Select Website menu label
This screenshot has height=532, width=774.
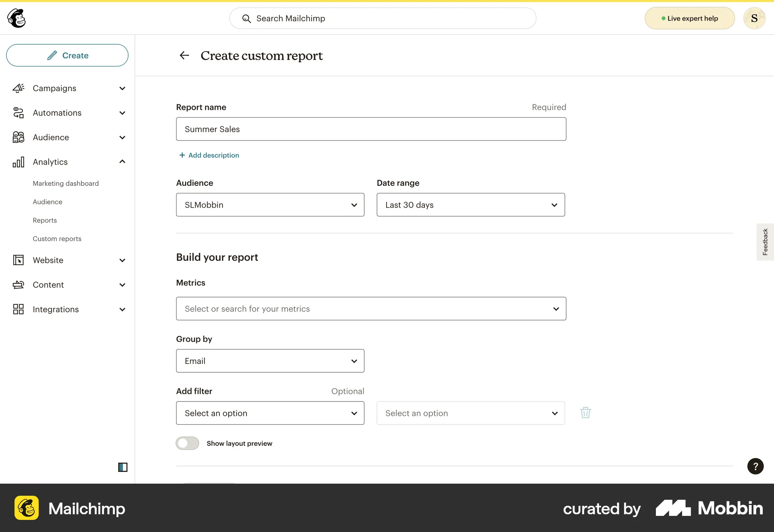[x=48, y=260]
